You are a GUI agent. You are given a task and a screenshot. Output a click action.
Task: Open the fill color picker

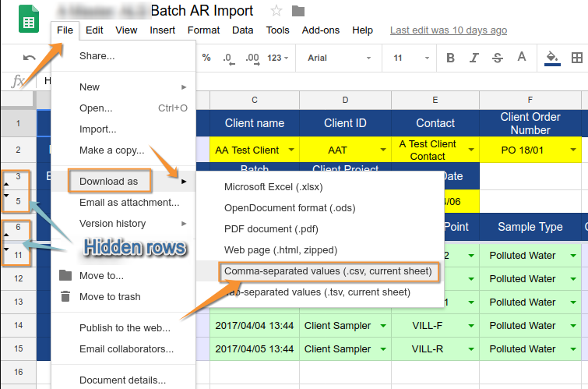(x=552, y=58)
